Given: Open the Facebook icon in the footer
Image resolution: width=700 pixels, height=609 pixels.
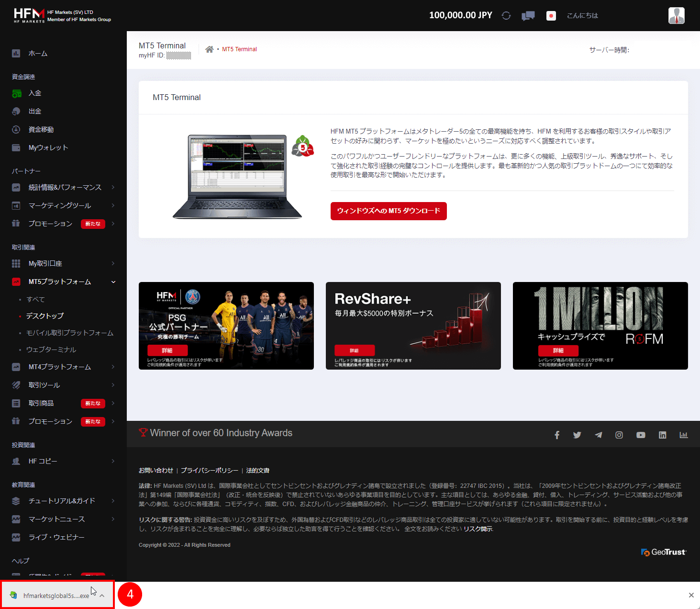Looking at the screenshot, I should pos(556,435).
